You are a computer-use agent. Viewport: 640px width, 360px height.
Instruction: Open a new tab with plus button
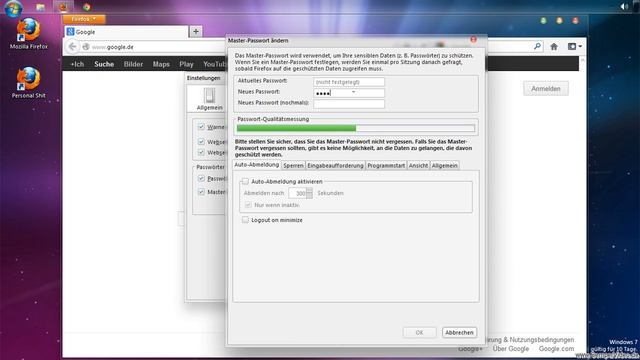pos(196,31)
